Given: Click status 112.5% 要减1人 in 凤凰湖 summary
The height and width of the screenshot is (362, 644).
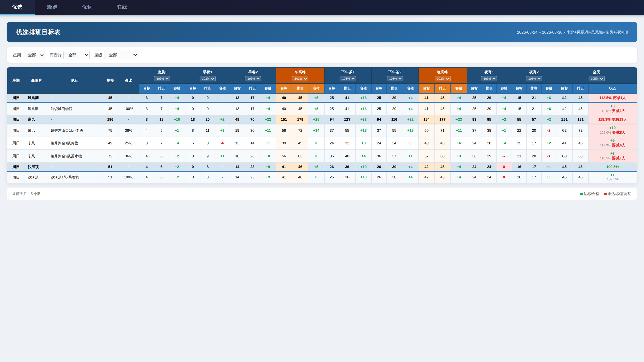Looking at the screenshot, I should tap(612, 98).
